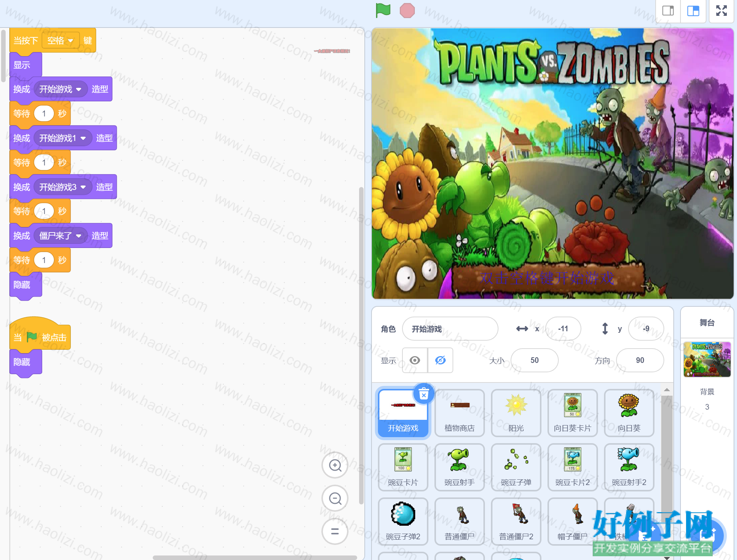Zoom in the code workspace
Image resolution: width=737 pixels, height=560 pixels.
[335, 465]
